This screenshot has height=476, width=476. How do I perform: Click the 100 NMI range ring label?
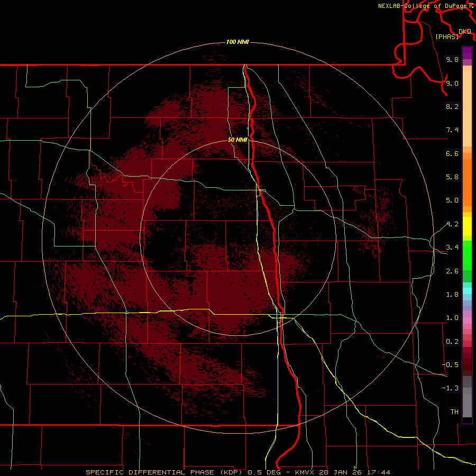(x=237, y=42)
